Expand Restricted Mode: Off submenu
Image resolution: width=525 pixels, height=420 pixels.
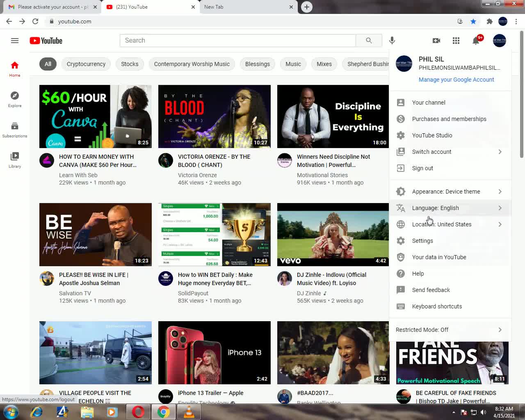click(450, 330)
